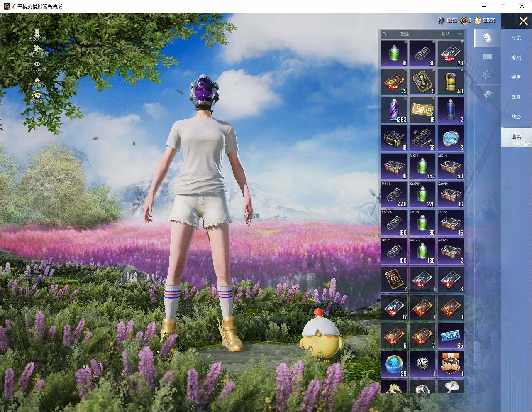Select the DP-28 spring, count 100
This screenshot has height=412, width=532.
pos(394,251)
